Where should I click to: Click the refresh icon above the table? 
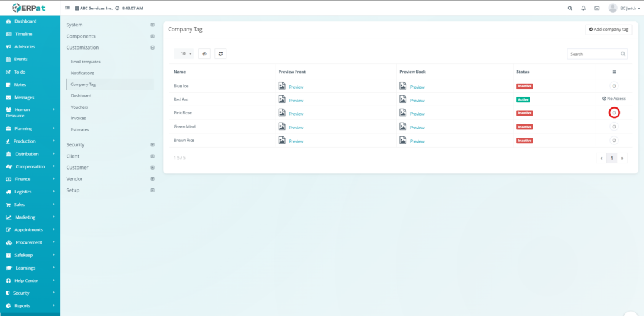(x=221, y=54)
